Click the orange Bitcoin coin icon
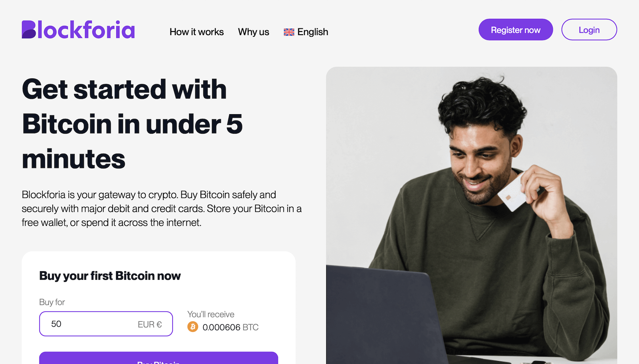Viewport: 639px width, 364px height. click(193, 327)
